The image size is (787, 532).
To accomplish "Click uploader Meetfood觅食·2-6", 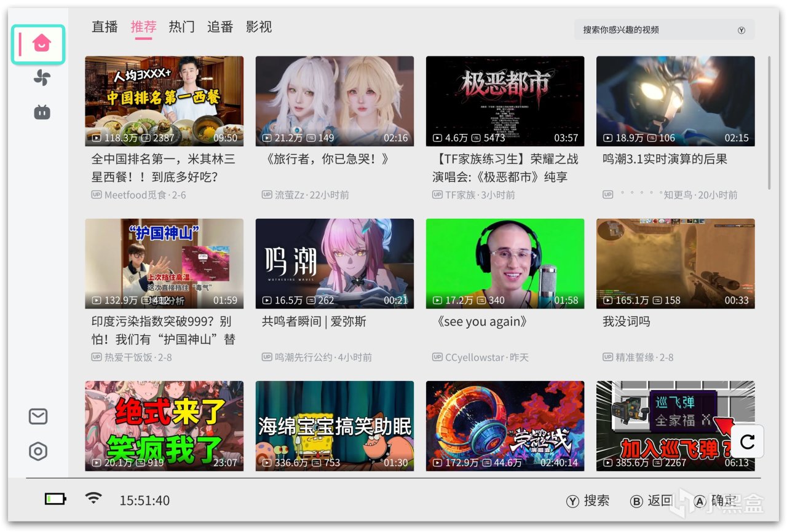I will coord(145,195).
